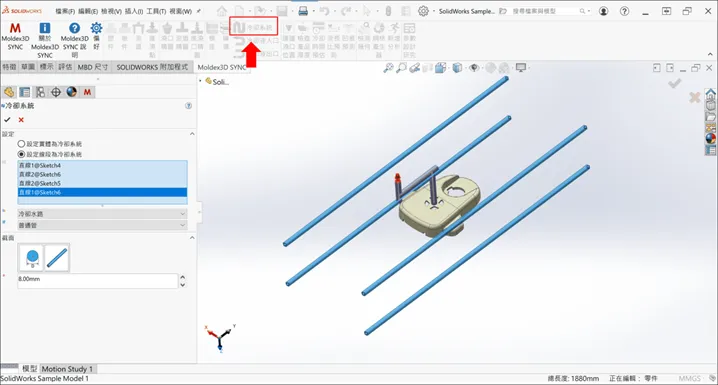Click the print icon in top toolbar
The height and width of the screenshot is (385, 718).
tap(303, 11)
